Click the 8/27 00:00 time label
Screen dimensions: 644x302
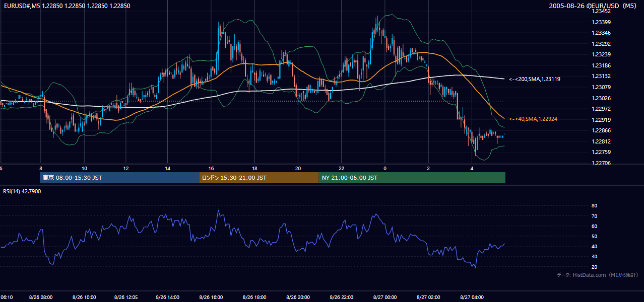(385, 297)
